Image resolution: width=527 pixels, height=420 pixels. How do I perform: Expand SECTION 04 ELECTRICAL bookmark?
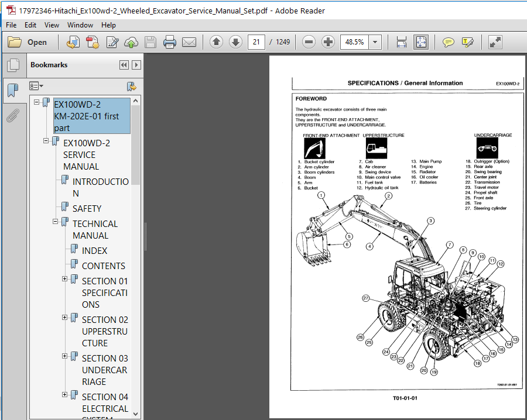(64, 394)
